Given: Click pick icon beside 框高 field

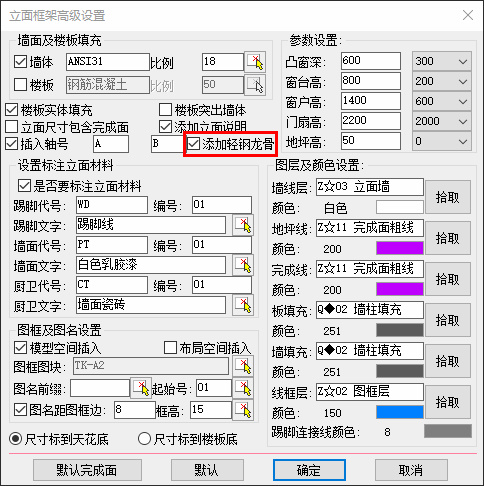Looking at the screenshot, I should 243,410.
